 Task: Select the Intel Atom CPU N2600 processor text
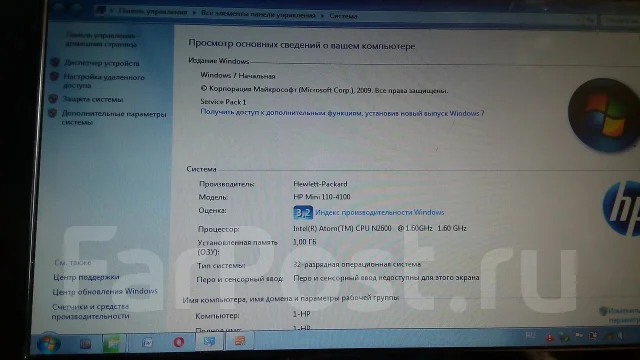point(380,228)
